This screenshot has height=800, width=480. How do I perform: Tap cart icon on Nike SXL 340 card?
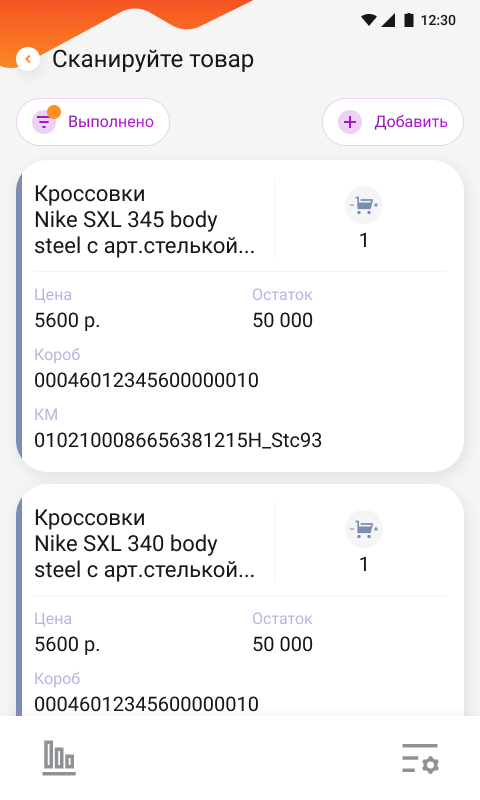tap(364, 529)
